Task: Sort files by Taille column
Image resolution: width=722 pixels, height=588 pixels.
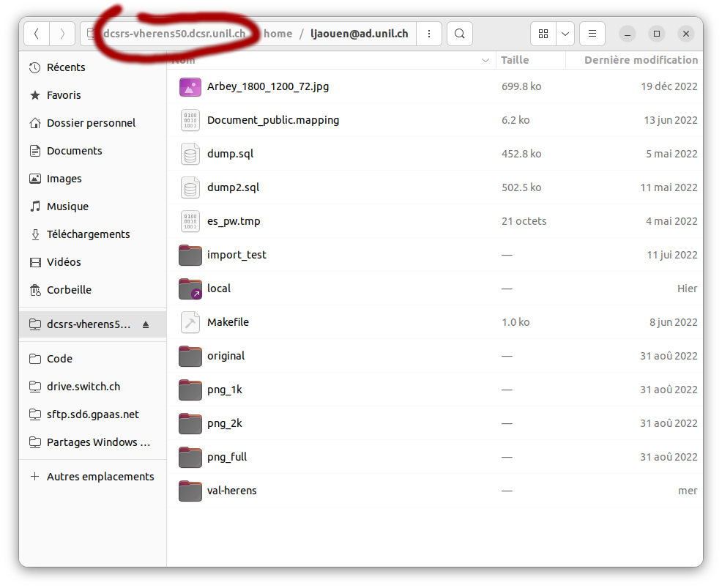Action: [516, 60]
